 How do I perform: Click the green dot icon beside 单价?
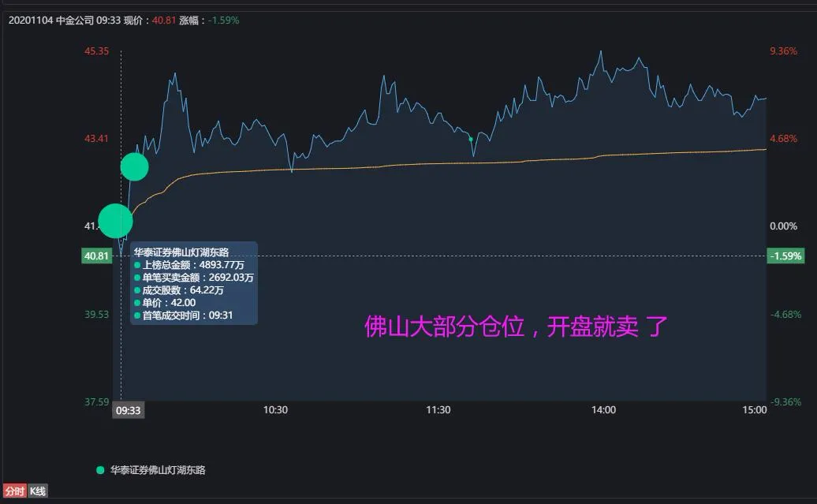pos(136,302)
